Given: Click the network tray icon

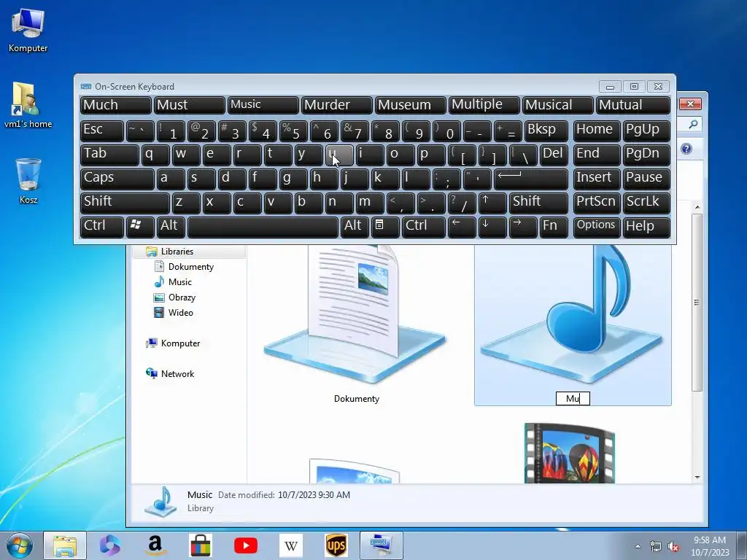Looking at the screenshot, I should [x=656, y=546].
